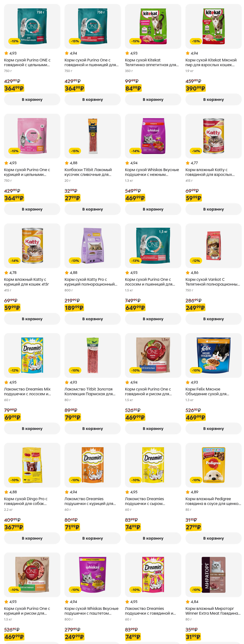Click the star icon beside Kitekat Телятинка rating
244x644 pixels.
(x=127, y=53)
